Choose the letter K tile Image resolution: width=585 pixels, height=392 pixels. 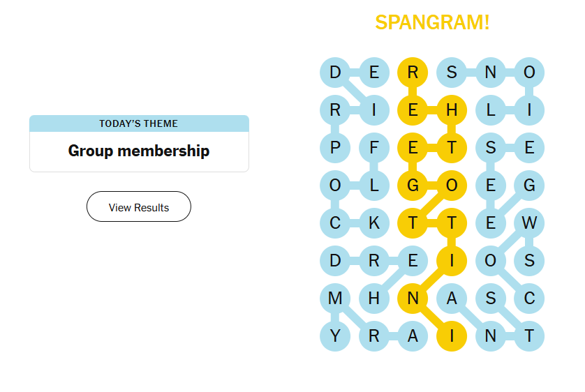tap(374, 223)
